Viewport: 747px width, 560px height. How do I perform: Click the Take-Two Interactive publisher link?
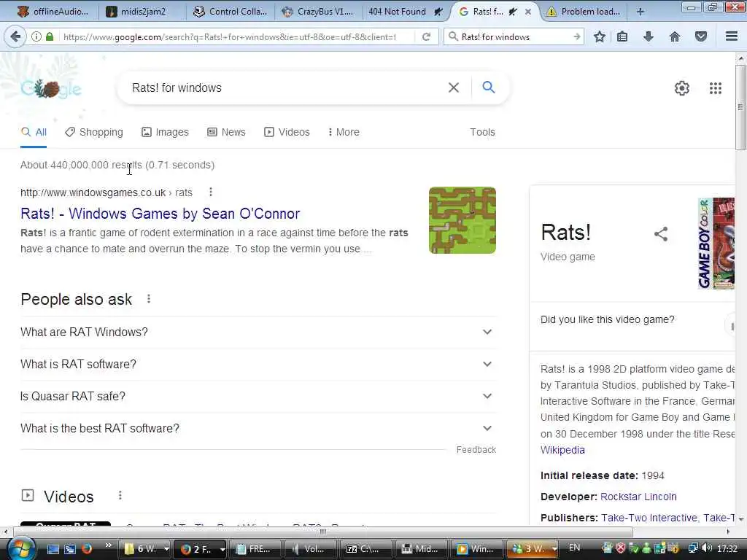tap(649, 518)
